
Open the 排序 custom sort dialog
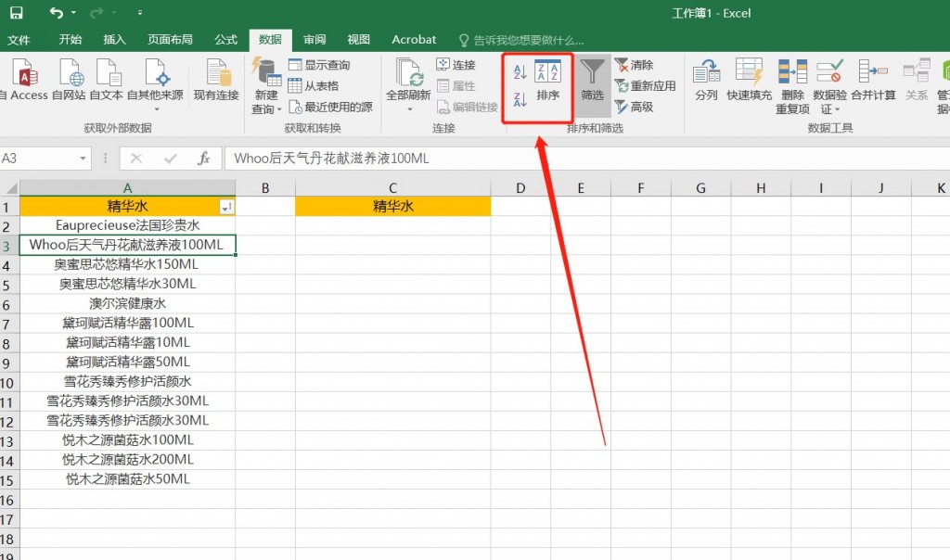[x=547, y=80]
